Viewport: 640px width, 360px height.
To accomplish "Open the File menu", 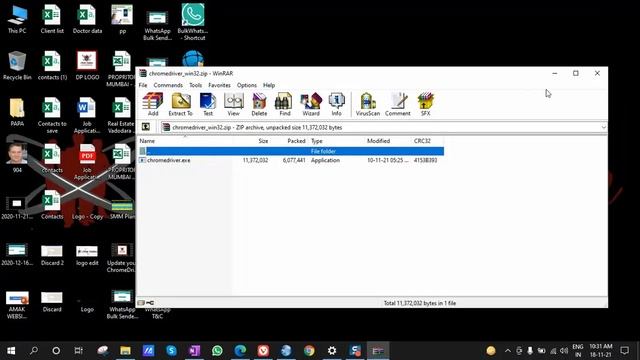I will (x=143, y=85).
